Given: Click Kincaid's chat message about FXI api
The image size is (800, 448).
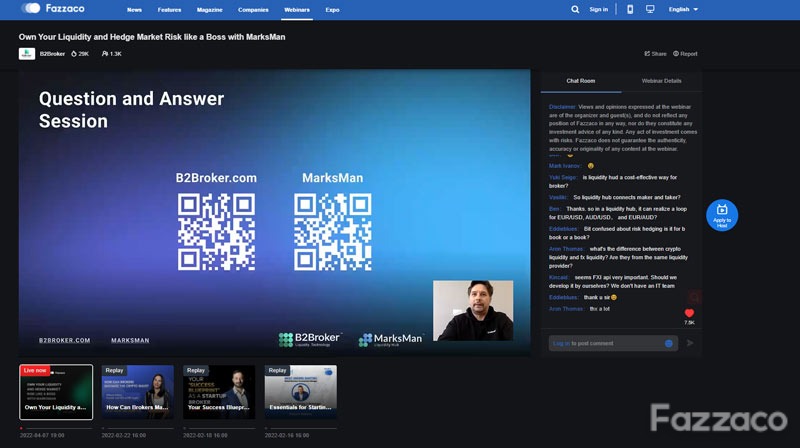Looking at the screenshot, I should tap(613, 282).
